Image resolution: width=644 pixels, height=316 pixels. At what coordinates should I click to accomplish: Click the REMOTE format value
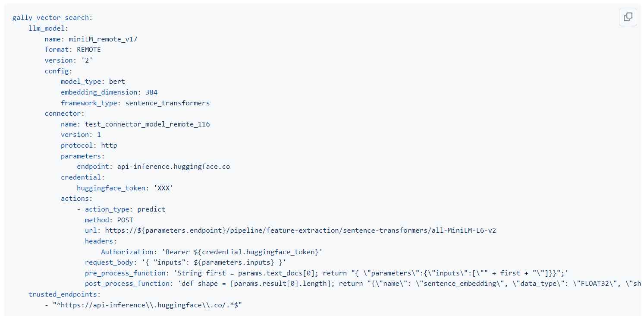(x=88, y=50)
